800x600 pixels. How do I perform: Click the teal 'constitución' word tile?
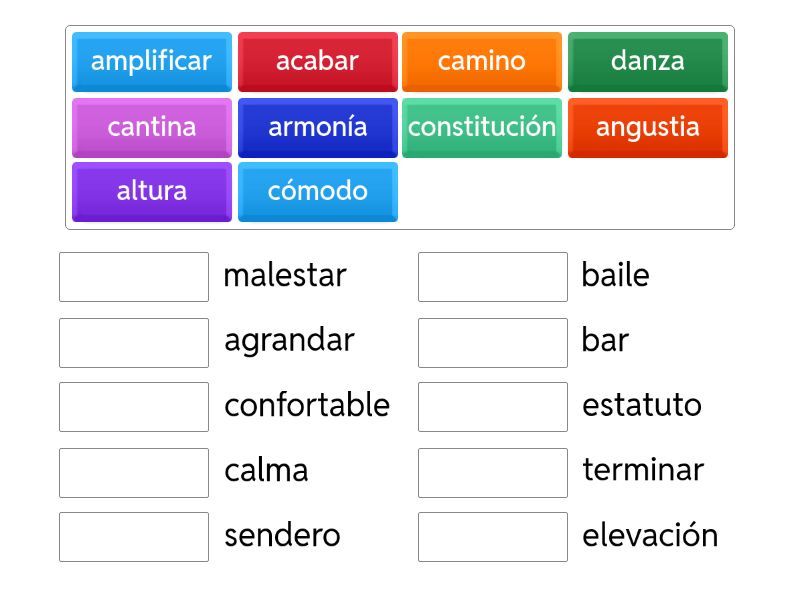click(481, 127)
